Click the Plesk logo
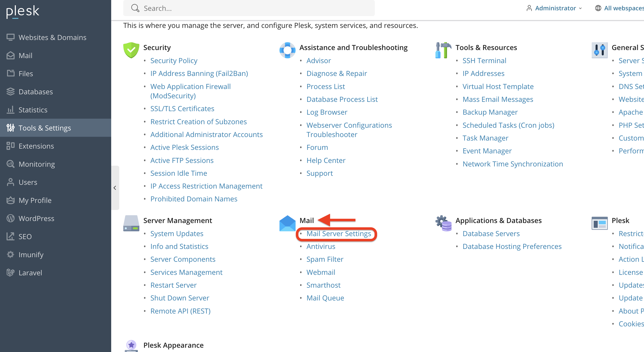 pos(23,12)
